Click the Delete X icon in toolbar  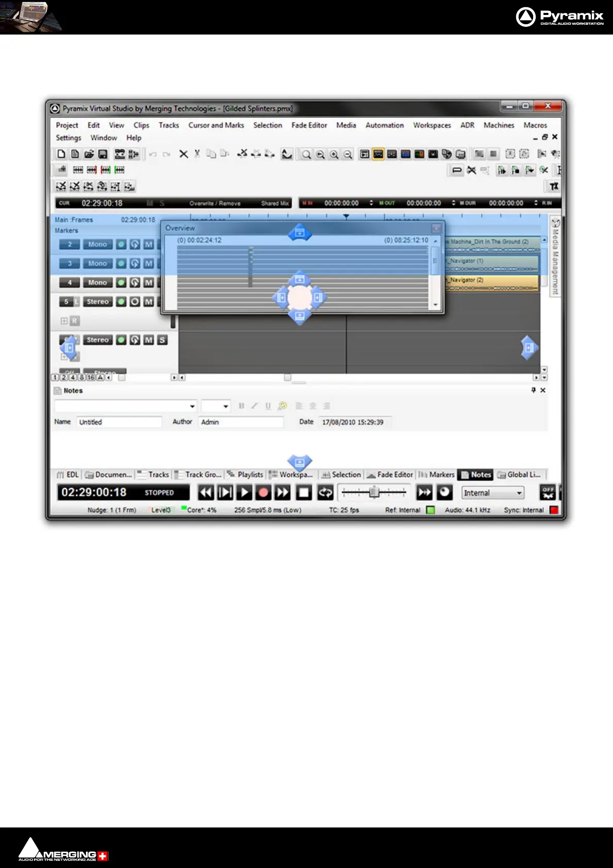(x=183, y=154)
